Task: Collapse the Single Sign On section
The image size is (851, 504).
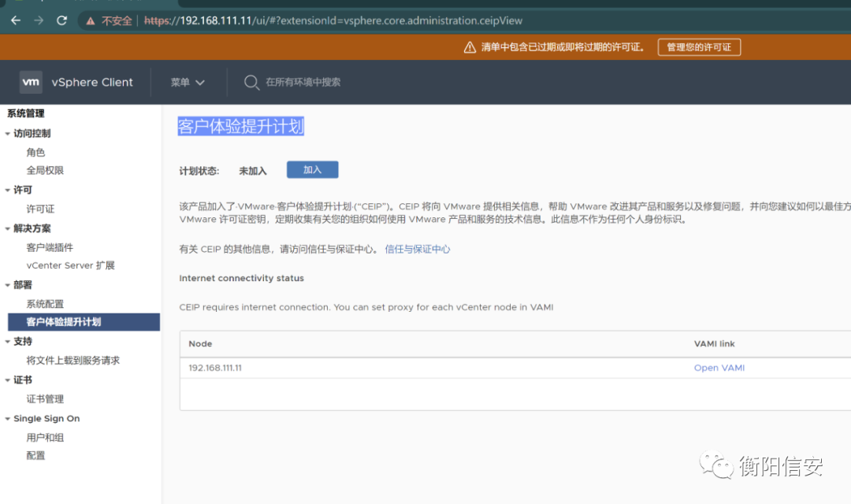Action: [8, 418]
